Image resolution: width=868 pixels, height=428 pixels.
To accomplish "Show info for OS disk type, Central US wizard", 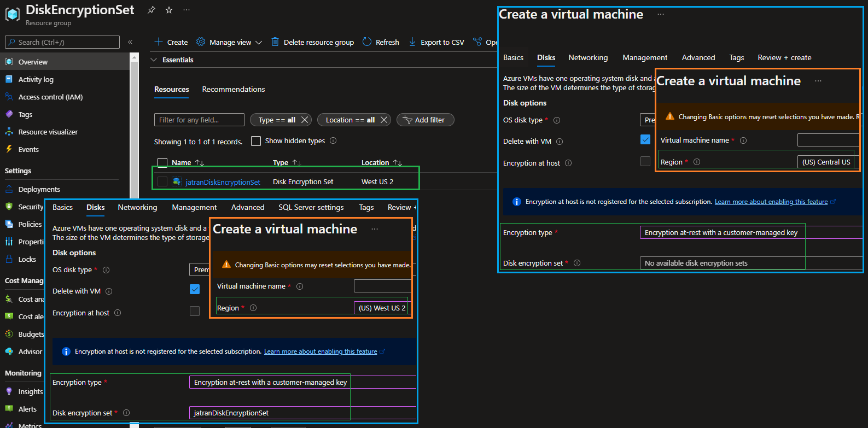I will 557,120.
